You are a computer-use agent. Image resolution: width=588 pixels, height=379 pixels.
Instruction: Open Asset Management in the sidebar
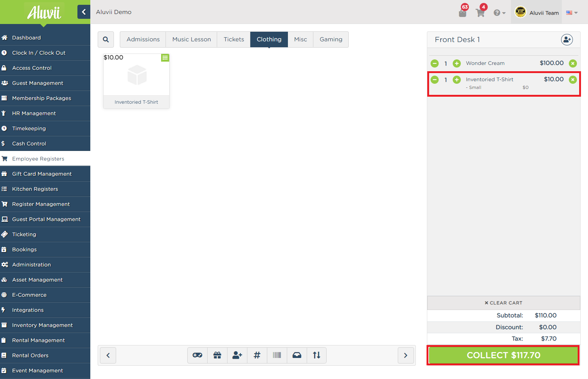[x=45, y=280]
